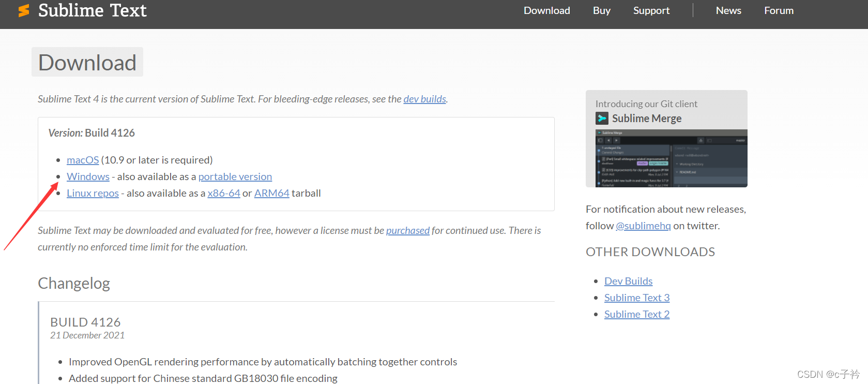The width and height of the screenshot is (868, 384).
Task: Select the Download page heading
Action: pyautogui.click(x=87, y=62)
